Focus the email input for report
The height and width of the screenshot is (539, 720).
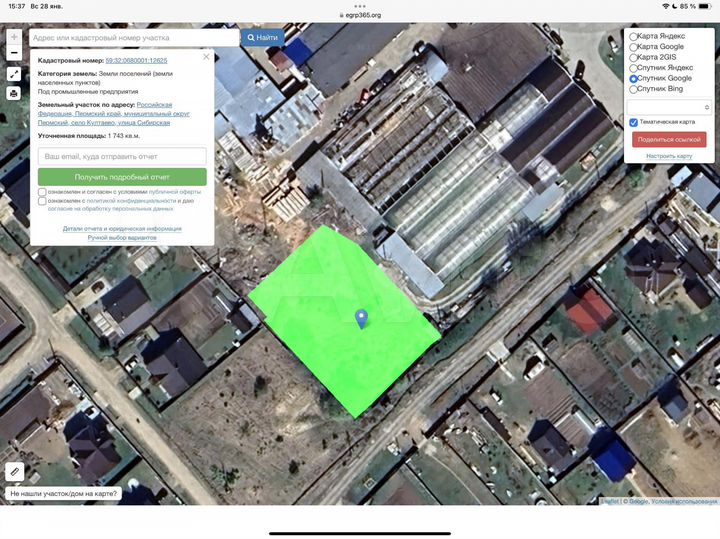tap(122, 157)
